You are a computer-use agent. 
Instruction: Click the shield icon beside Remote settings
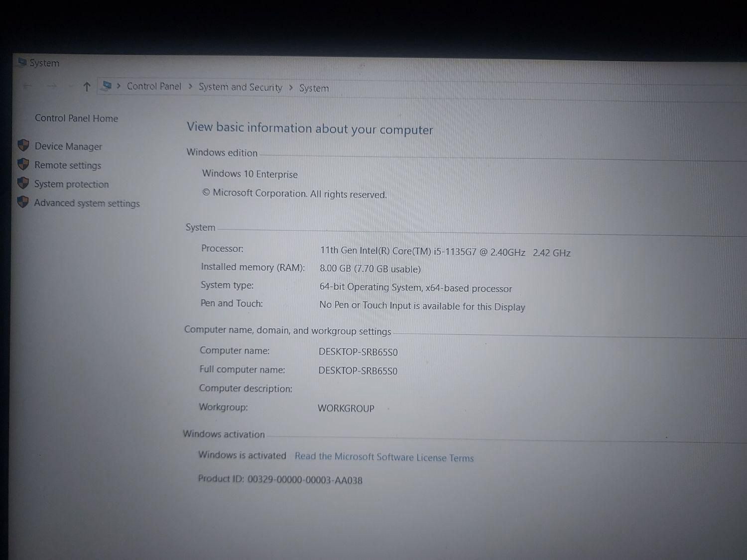pos(23,164)
